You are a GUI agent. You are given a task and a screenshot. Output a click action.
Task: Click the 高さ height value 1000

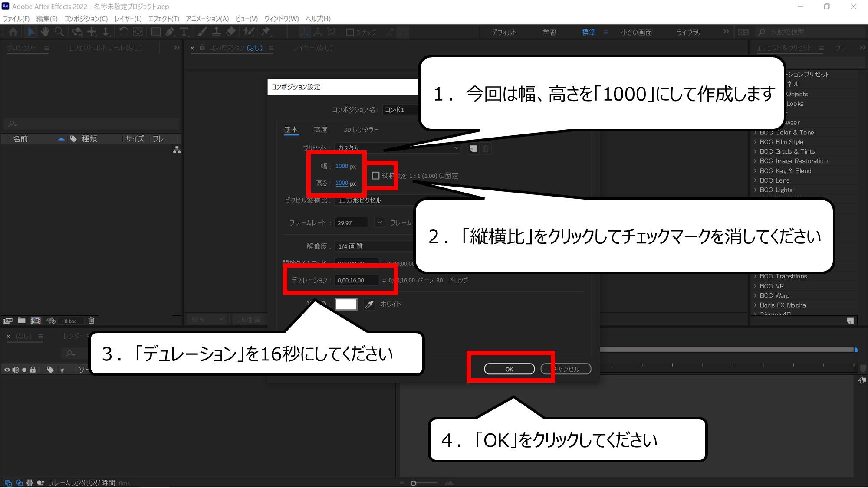(342, 183)
